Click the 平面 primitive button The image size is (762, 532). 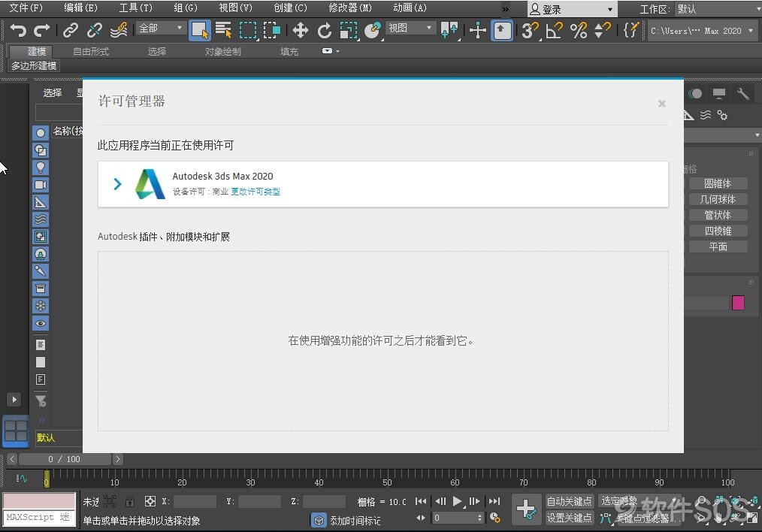coord(718,246)
